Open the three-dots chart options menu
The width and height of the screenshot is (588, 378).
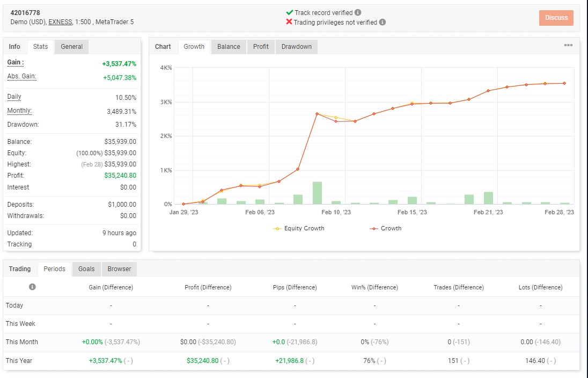(x=568, y=45)
